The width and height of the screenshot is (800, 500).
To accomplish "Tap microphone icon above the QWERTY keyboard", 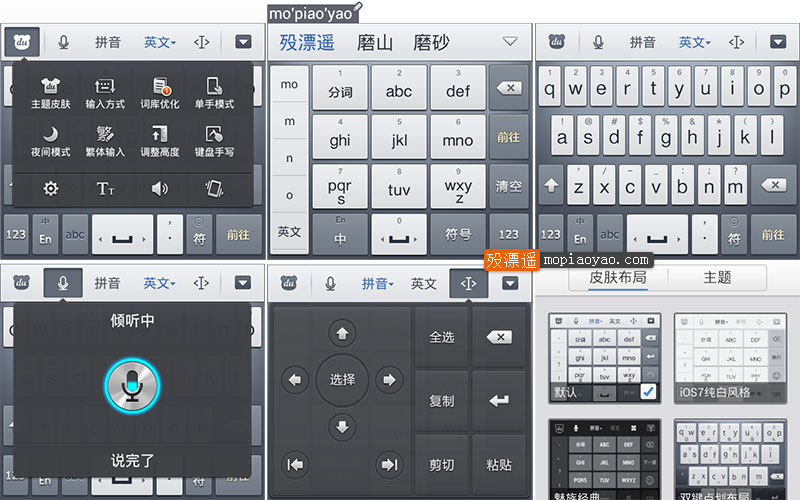I will pyautogui.click(x=598, y=42).
